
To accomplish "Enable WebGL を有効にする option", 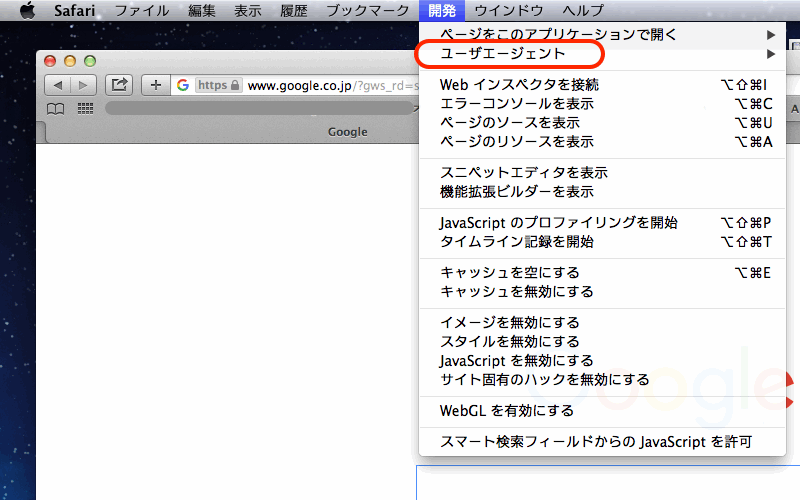I will point(506,410).
